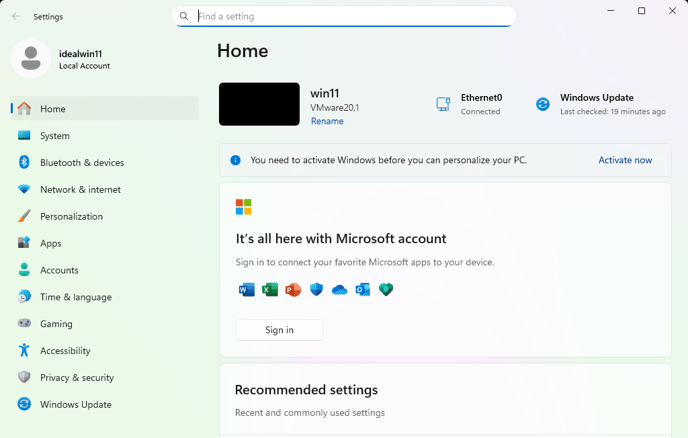Click the Home page title
Viewport: 688px width, 438px height.
click(x=243, y=51)
